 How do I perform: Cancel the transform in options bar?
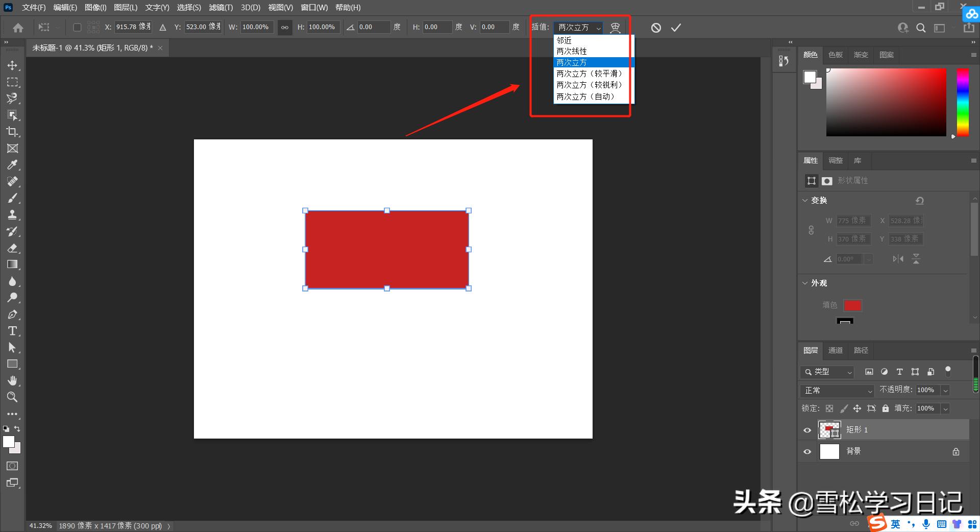[656, 28]
